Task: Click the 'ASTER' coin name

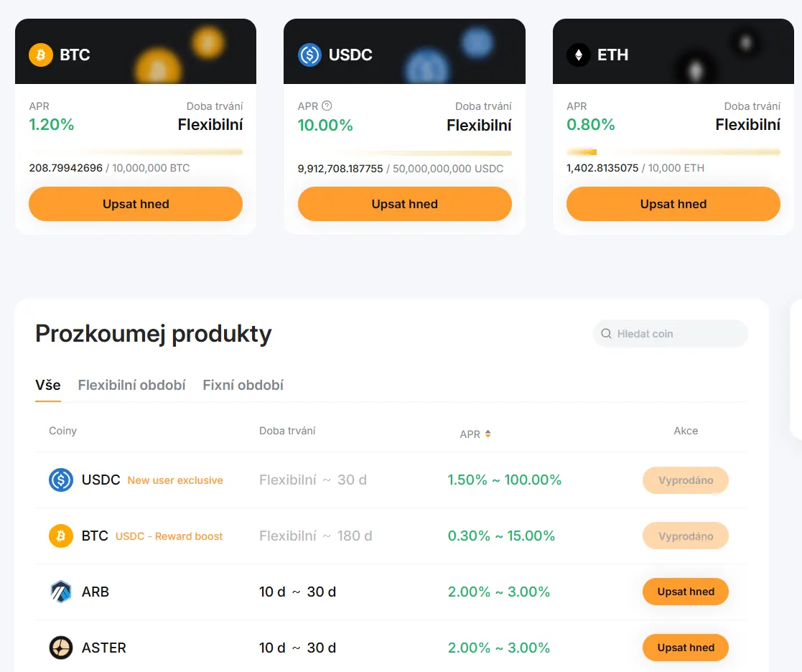Action: 104,648
